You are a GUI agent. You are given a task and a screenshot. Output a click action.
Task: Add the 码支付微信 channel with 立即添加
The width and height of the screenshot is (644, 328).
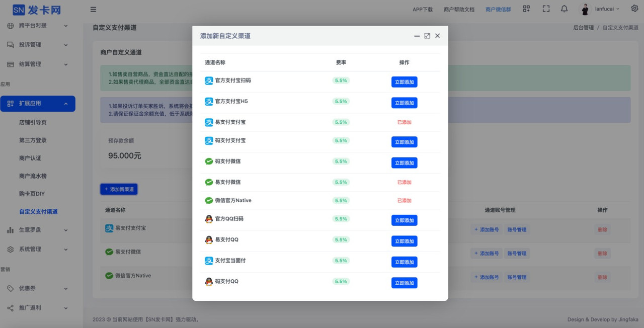point(404,163)
